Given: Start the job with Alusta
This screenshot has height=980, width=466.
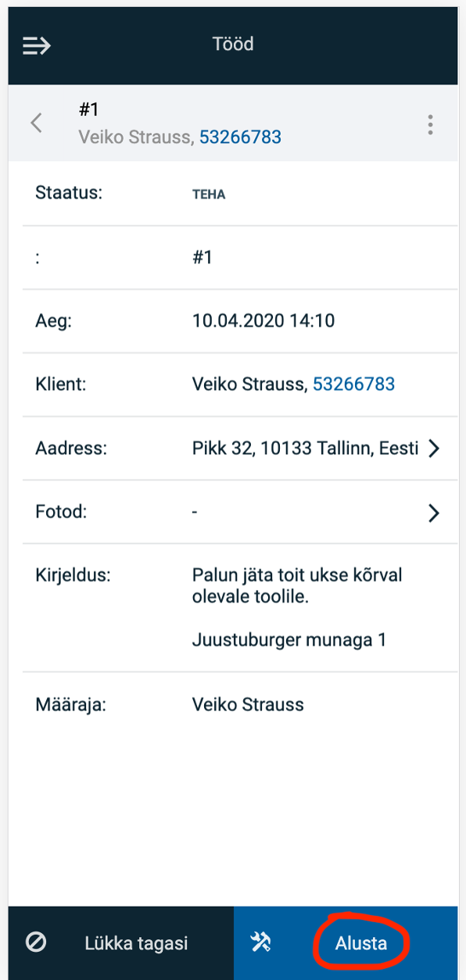Looking at the screenshot, I should [361, 943].
